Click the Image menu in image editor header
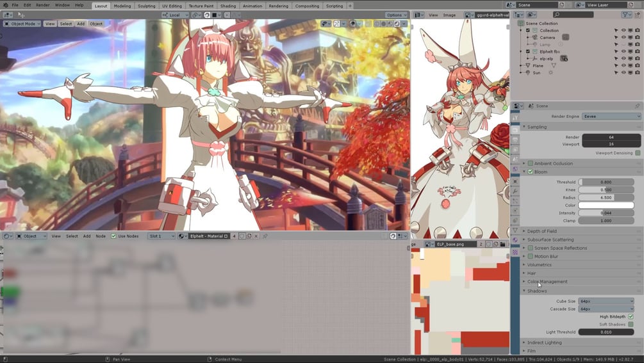Screen dimensions: 644x363 pyautogui.click(x=449, y=15)
